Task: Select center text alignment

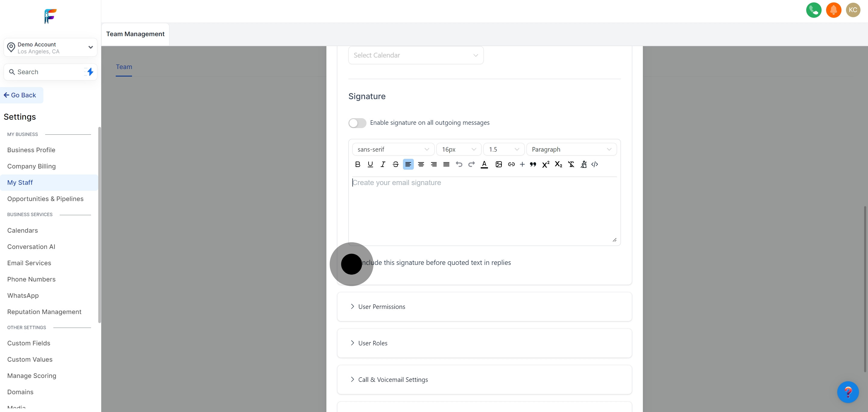Action: [x=421, y=164]
